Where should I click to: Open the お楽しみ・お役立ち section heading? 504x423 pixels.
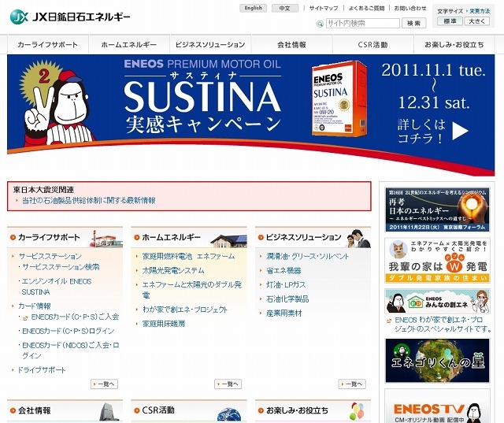pos(297,410)
